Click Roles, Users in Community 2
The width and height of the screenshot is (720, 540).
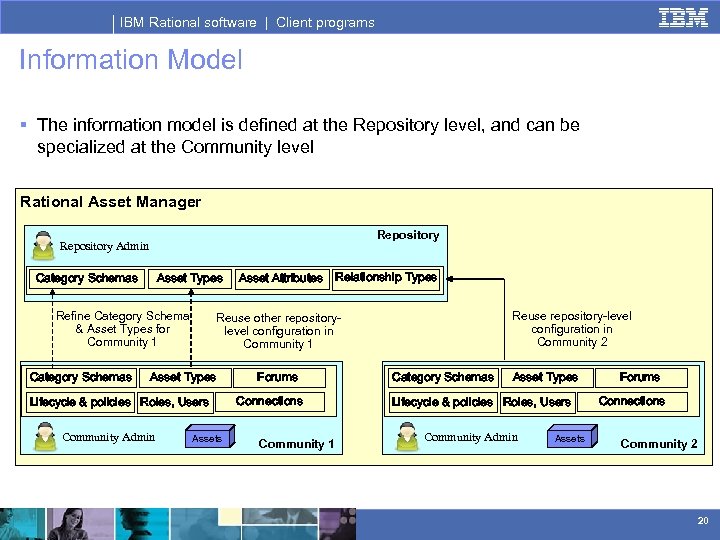(x=537, y=402)
